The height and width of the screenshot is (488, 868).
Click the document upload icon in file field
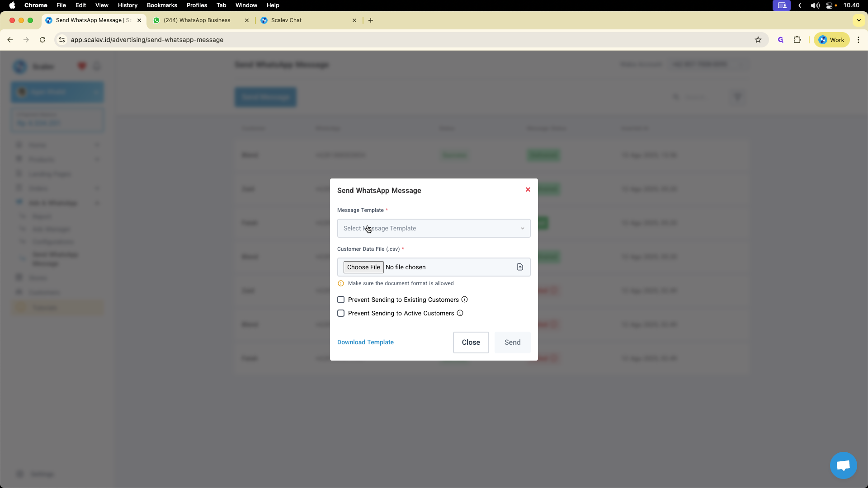tap(520, 267)
